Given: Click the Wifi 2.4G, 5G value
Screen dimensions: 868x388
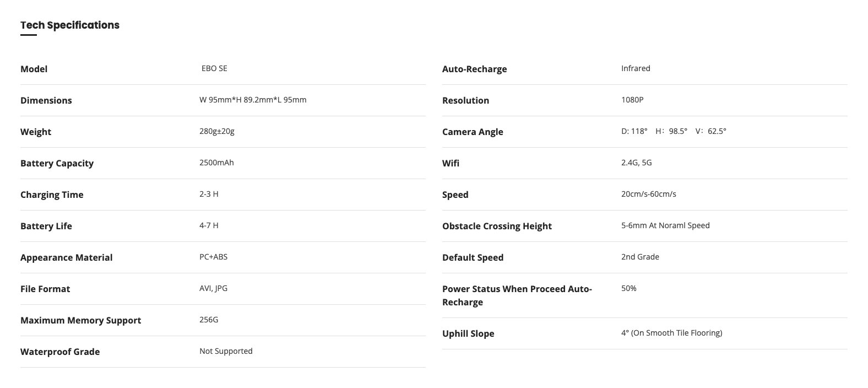Looking at the screenshot, I should pos(636,163).
